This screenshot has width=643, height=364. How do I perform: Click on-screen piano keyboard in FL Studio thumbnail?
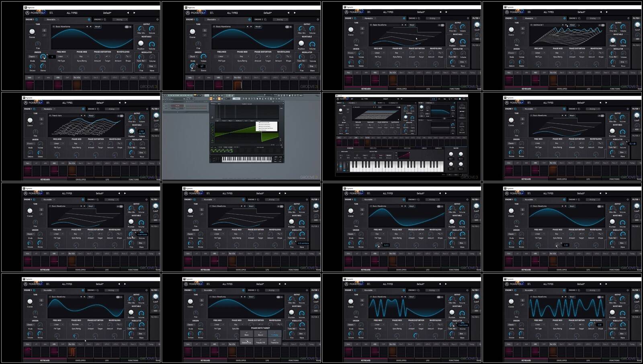pos(247,160)
